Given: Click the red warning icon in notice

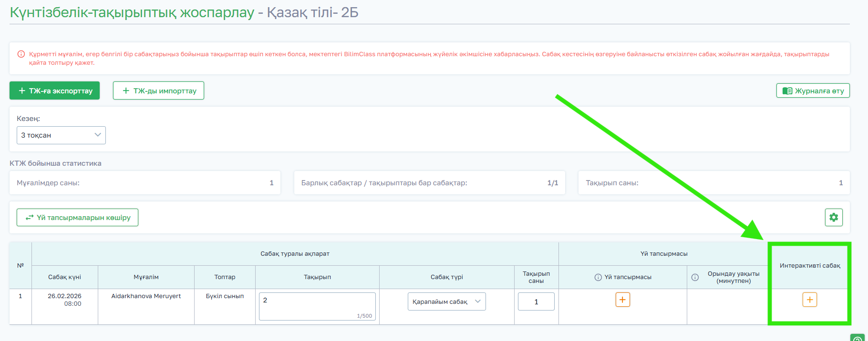Looking at the screenshot, I should (x=21, y=54).
